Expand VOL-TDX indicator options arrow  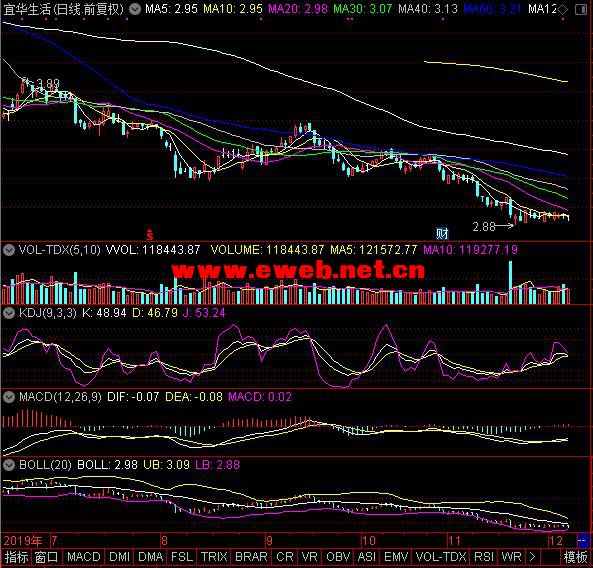9,250
